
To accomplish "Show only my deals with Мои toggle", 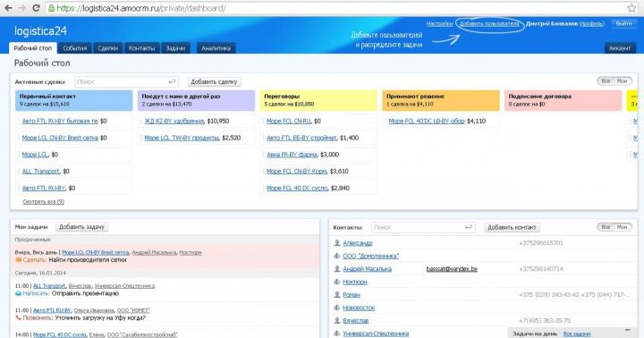I will 623,81.
